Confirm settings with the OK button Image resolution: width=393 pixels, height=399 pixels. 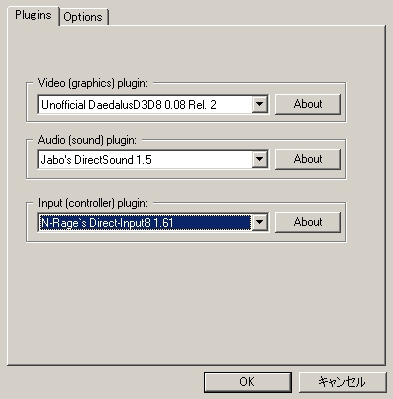(248, 382)
